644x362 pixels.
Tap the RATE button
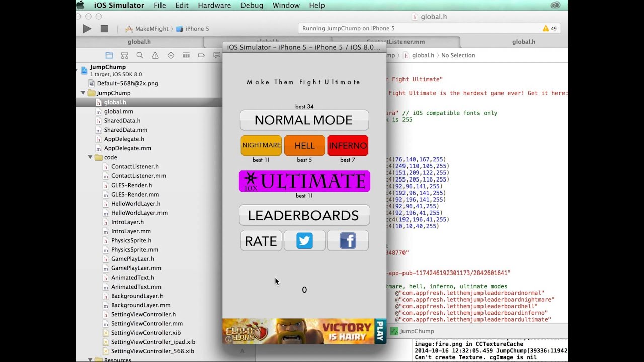pyautogui.click(x=261, y=241)
